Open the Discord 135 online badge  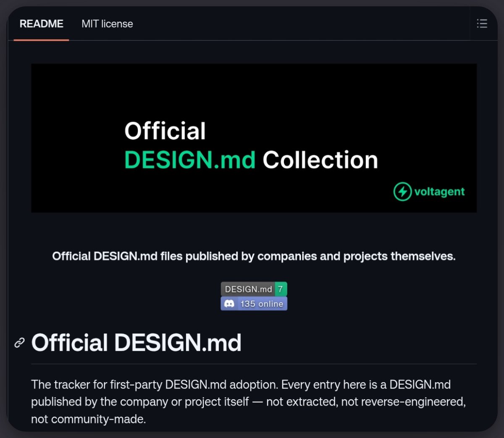pos(254,303)
